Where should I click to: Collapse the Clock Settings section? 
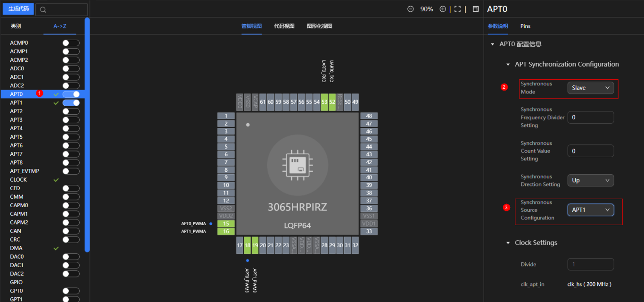508,243
